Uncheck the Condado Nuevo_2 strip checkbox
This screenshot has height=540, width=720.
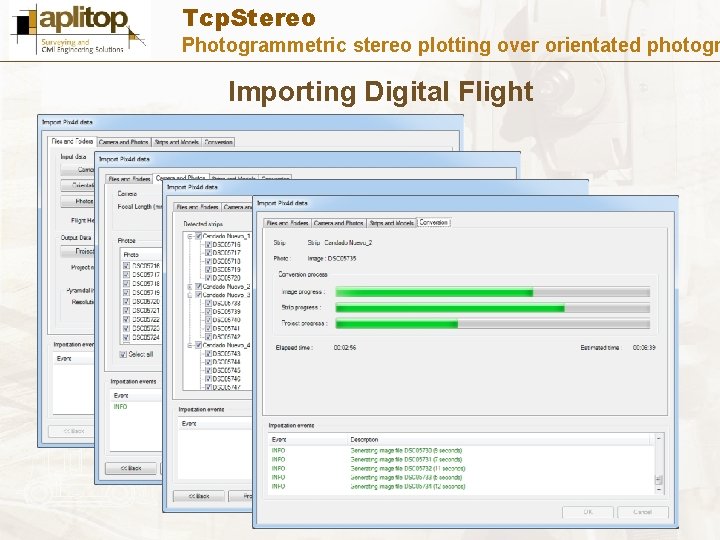198,287
